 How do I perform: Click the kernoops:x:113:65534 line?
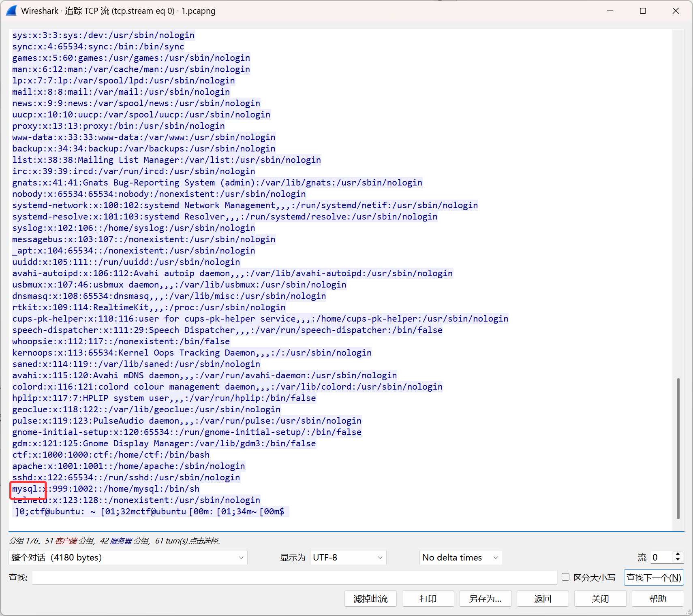point(192,353)
